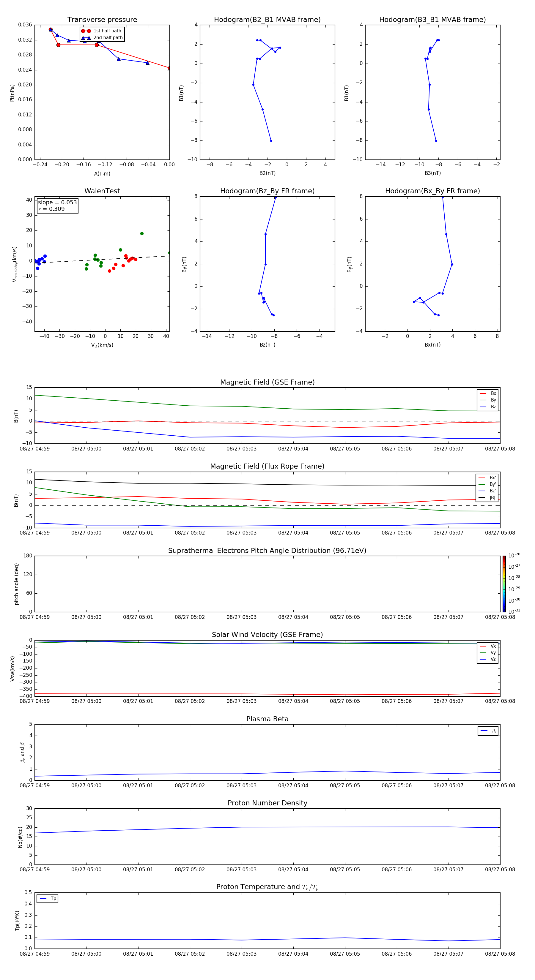Click the "B2(nT)" x-axis label
This screenshot has width=535, height=980.
(267, 173)
